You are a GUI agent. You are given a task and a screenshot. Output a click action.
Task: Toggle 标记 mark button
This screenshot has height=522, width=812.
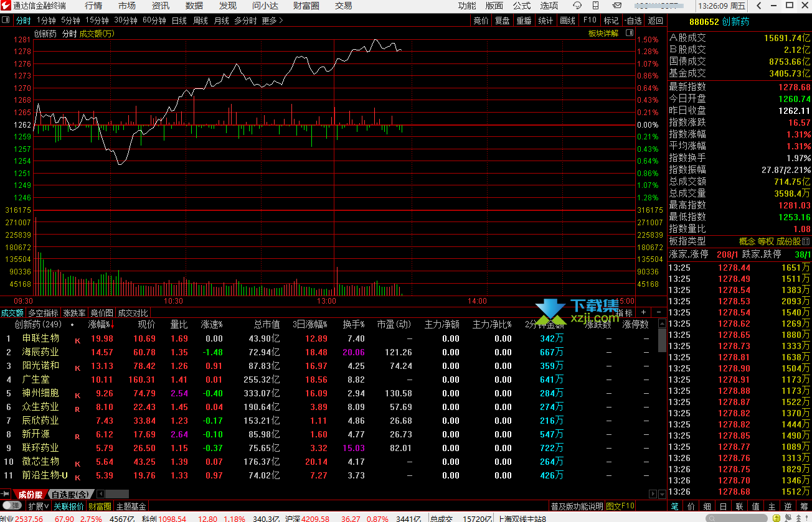pyautogui.click(x=611, y=21)
